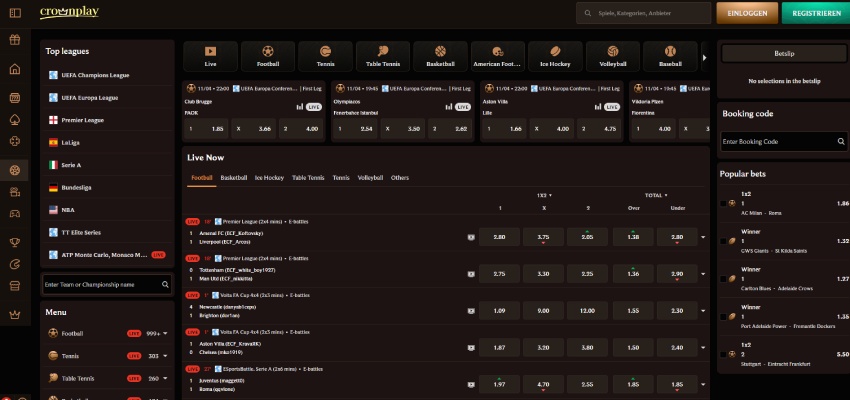
Task: Expand the Table Tennis menu item
Action: (165, 378)
